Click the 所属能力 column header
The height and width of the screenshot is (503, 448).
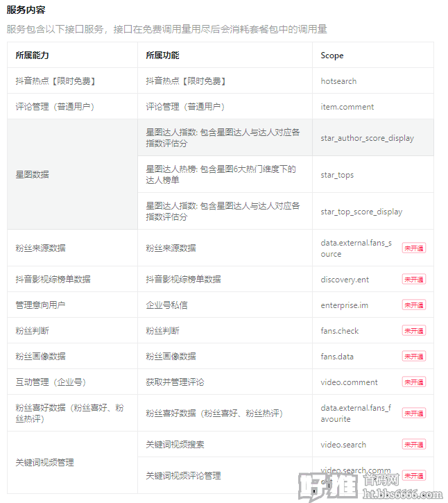pyautogui.click(x=32, y=55)
